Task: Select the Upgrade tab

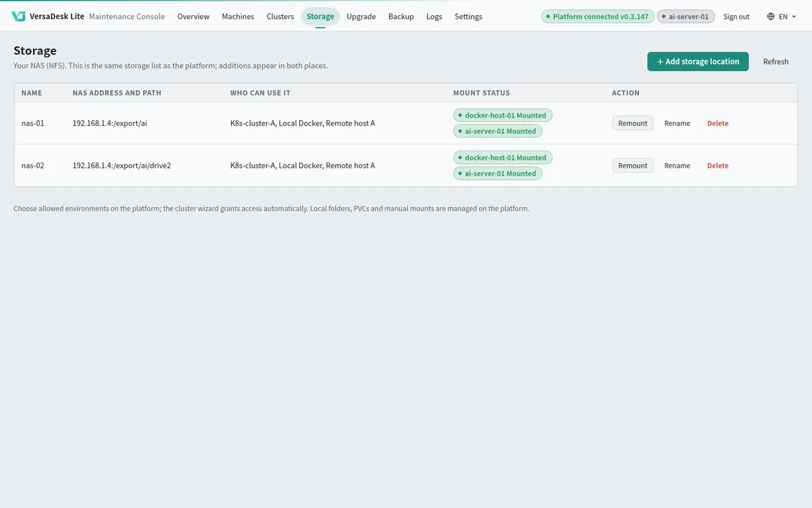Action: pyautogui.click(x=361, y=17)
